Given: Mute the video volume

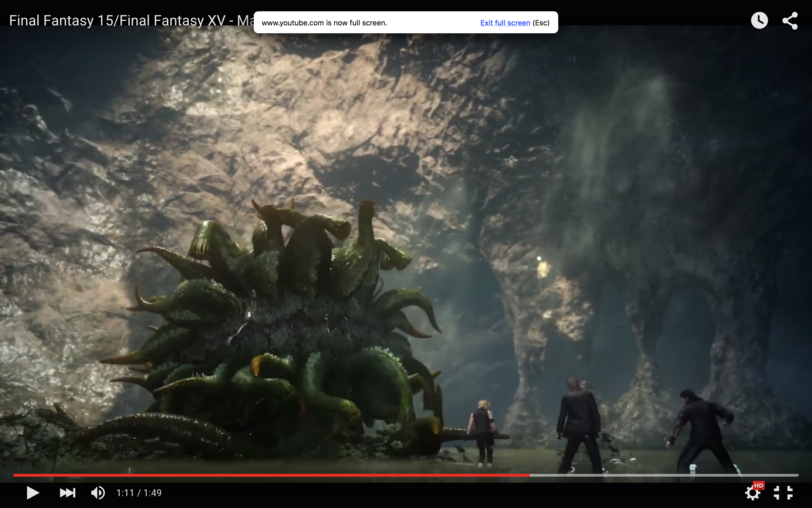Looking at the screenshot, I should coord(98,493).
